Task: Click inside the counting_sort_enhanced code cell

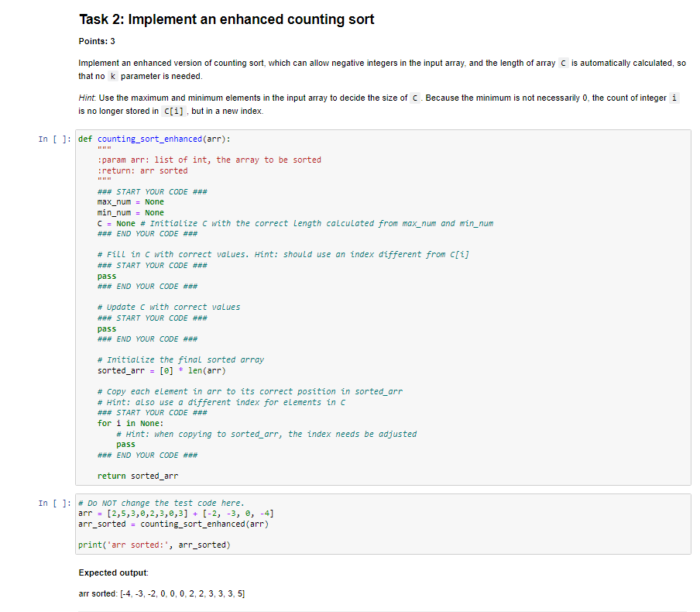Action: [x=310, y=310]
